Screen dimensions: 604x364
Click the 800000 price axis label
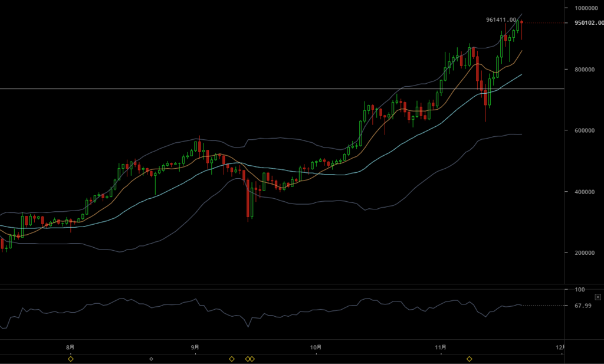coord(585,70)
